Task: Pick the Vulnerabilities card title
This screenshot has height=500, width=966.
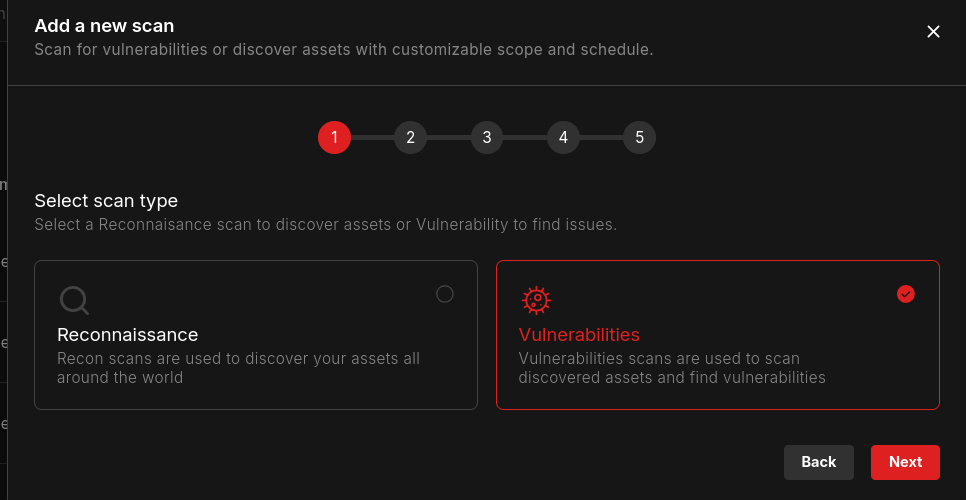Action: coord(579,335)
